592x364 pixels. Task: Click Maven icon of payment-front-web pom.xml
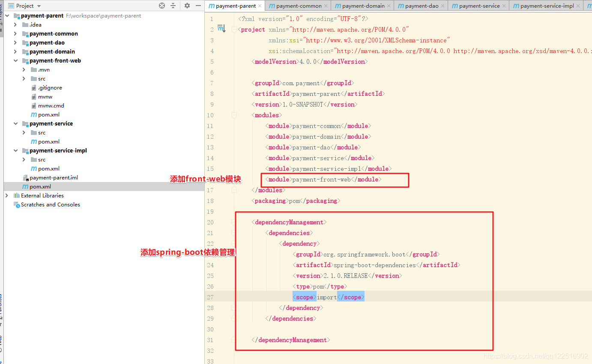(x=34, y=115)
